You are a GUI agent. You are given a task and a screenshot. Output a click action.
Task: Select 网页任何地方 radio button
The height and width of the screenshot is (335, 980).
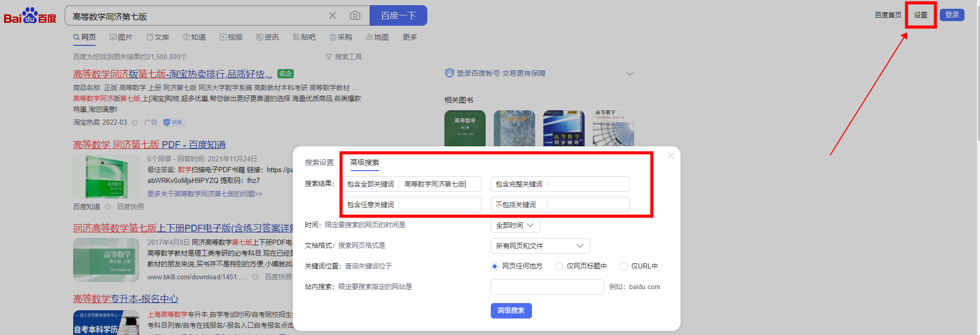494,266
